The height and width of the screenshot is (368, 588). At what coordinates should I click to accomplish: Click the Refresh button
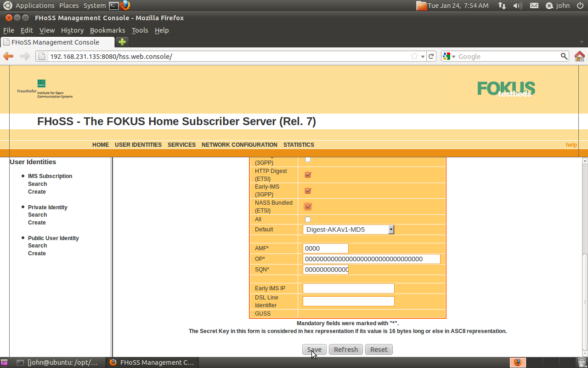[x=346, y=350]
